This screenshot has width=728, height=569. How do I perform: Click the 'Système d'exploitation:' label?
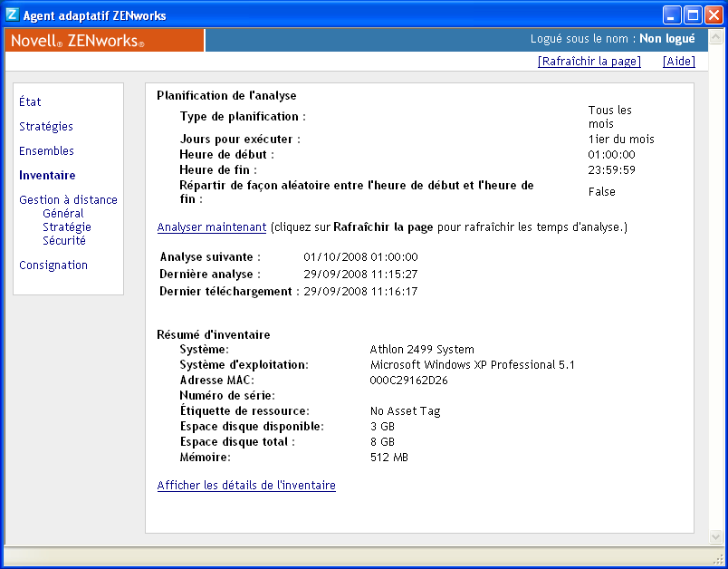click(x=244, y=364)
